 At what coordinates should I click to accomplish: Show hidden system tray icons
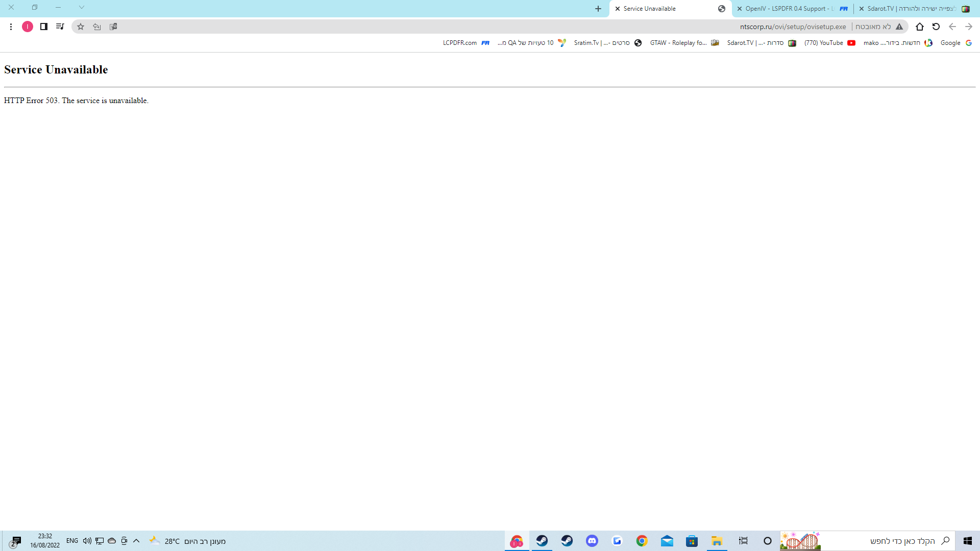[136, 541]
